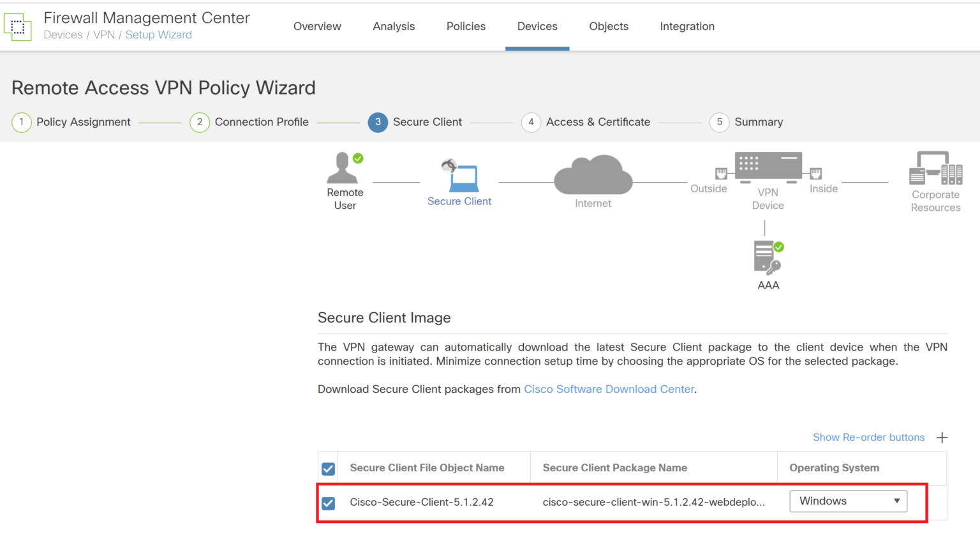Click the Corporate Resources icon

click(935, 172)
